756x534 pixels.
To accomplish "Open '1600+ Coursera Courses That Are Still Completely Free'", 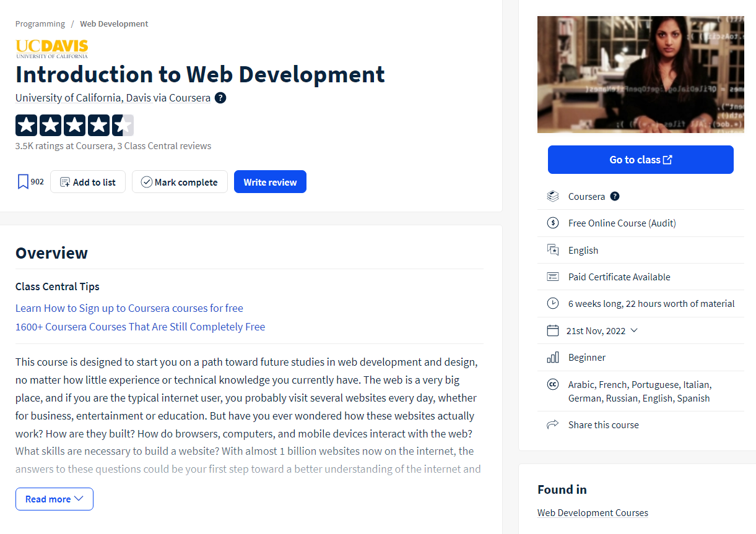I will [x=140, y=327].
